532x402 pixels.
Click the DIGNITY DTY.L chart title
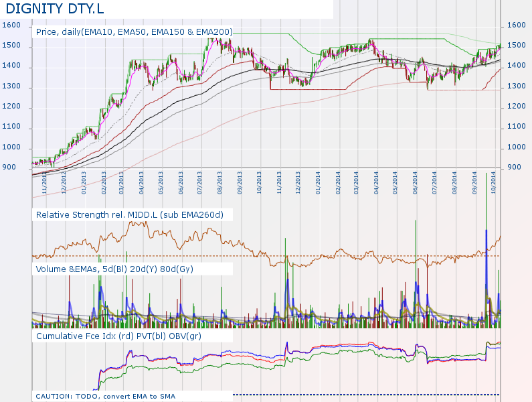[x=55, y=9]
